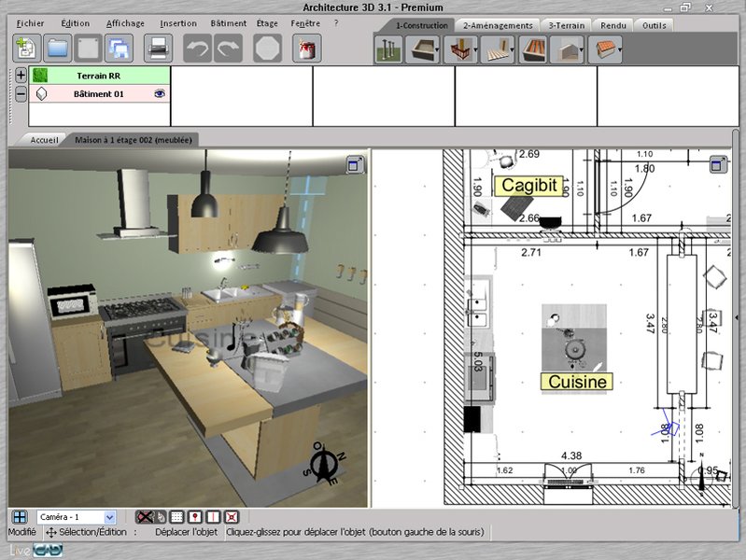Click the Accueil document tab
The image size is (746, 560).
(x=44, y=139)
